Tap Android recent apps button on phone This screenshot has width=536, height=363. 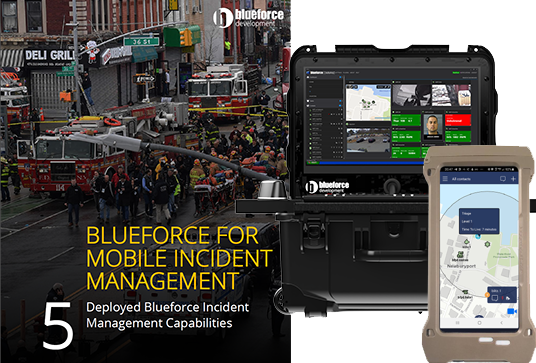tap(457, 323)
